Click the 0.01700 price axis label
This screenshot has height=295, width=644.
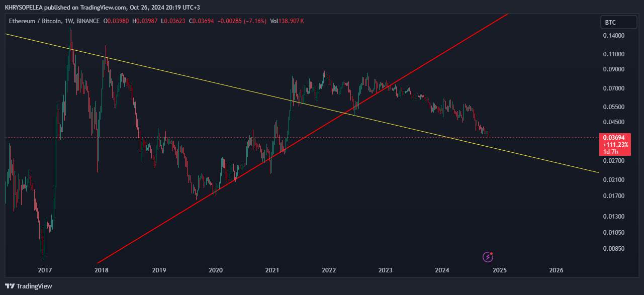pyautogui.click(x=613, y=195)
